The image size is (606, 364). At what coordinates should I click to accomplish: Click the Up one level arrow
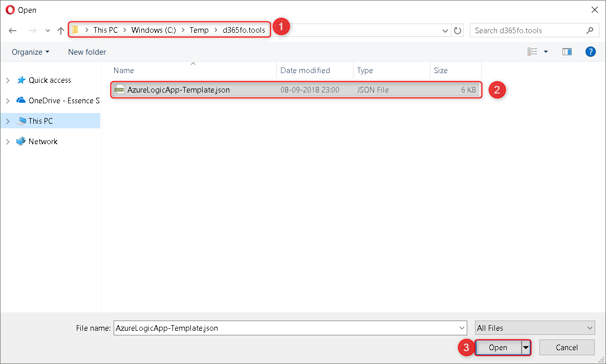click(x=60, y=31)
